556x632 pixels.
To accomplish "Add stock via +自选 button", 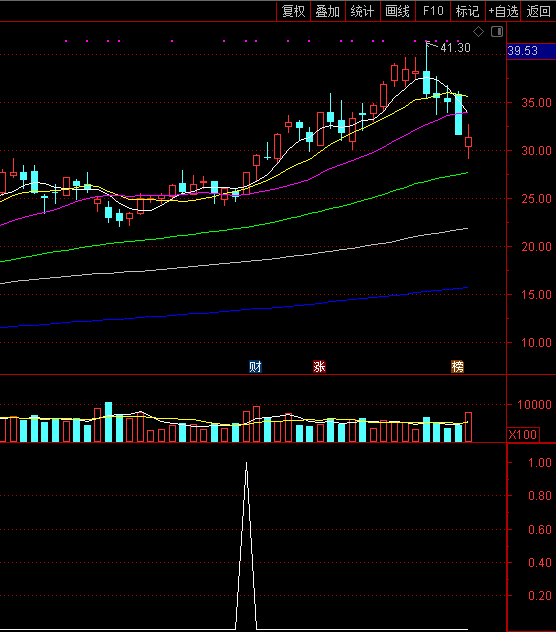I will tap(503, 11).
